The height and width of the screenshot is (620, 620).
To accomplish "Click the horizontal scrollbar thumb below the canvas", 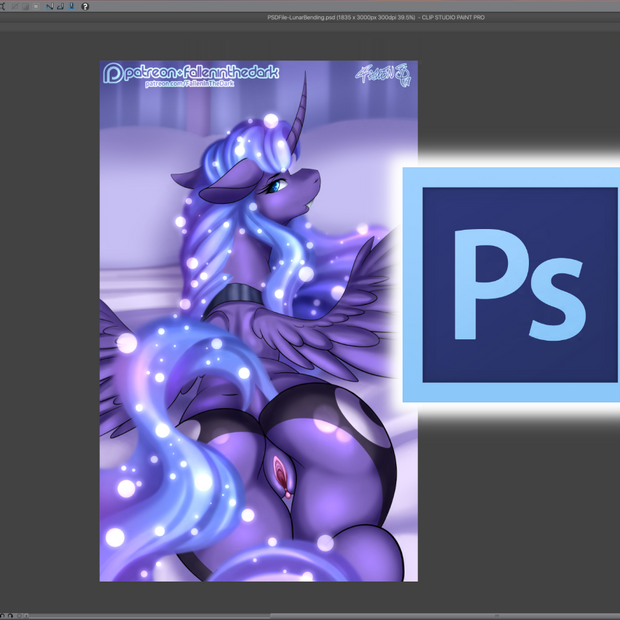I will click(x=445, y=616).
